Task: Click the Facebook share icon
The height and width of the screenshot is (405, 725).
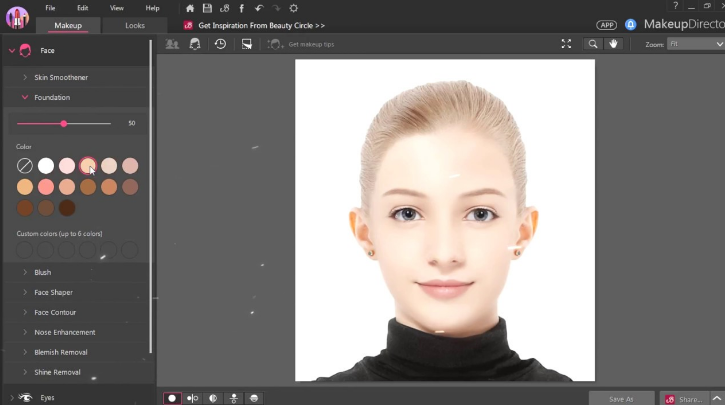Action: [241, 8]
